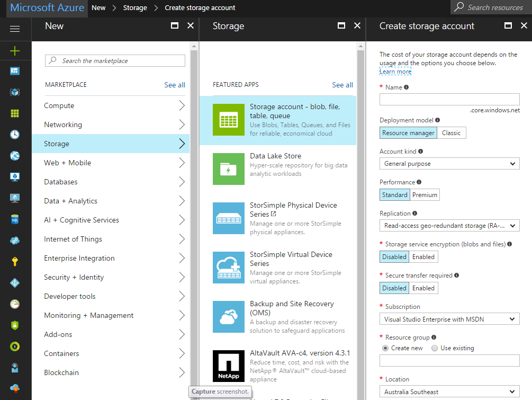Select Security + Identity category
This screenshot has height=400, width=532.
coord(111,277)
